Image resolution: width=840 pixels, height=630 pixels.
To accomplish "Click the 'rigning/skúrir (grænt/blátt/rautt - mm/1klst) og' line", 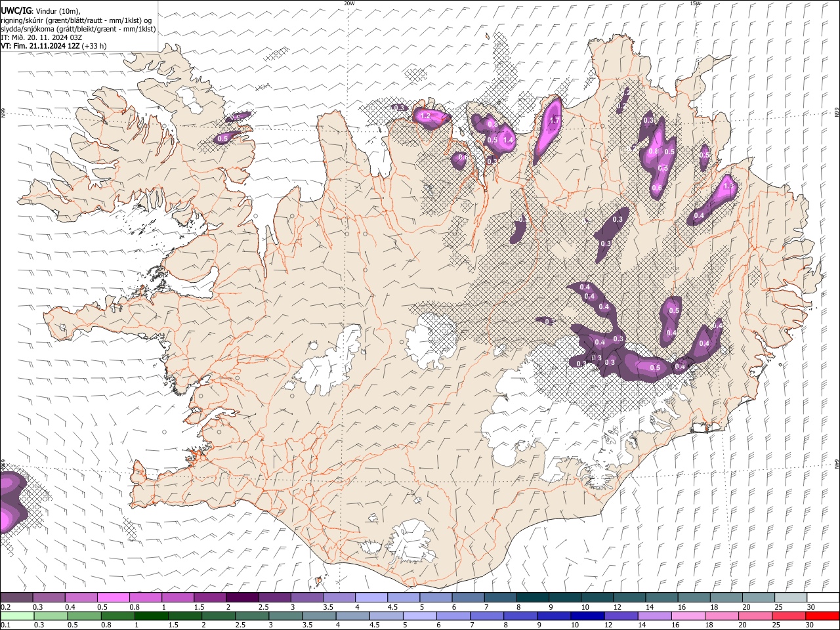I will pyautogui.click(x=76, y=20).
